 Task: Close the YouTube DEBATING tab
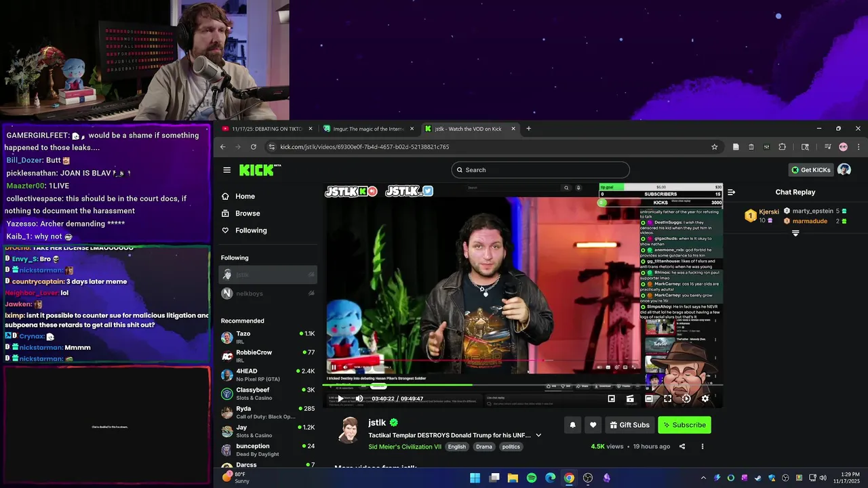coord(311,129)
